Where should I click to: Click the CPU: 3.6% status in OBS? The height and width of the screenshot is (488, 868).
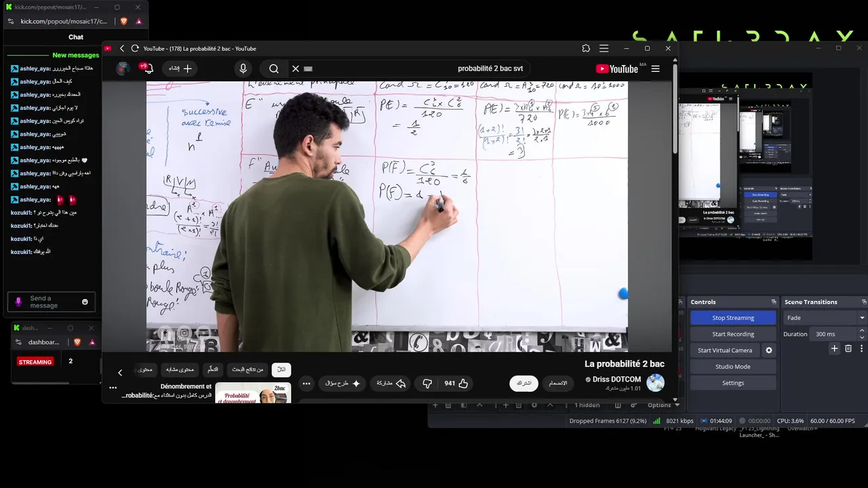(791, 421)
